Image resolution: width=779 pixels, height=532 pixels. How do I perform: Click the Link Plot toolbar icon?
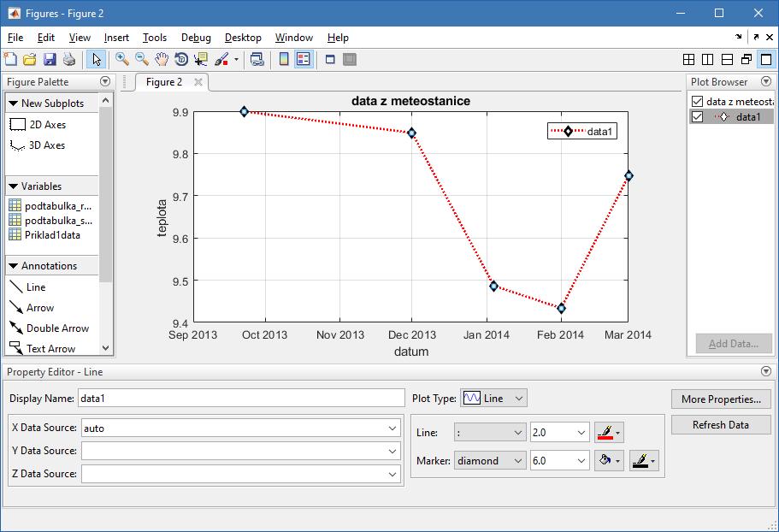257,60
